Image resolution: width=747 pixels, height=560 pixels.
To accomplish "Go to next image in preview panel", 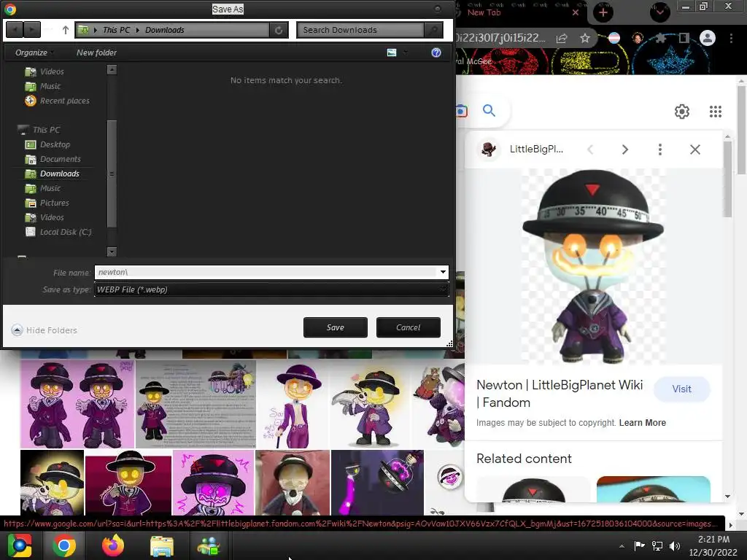I will point(624,149).
